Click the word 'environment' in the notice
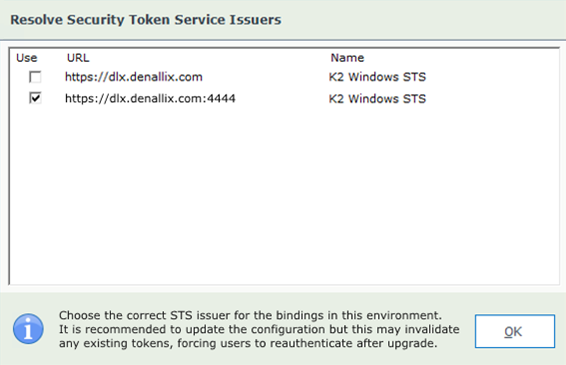The width and height of the screenshot is (566, 365). click(404, 315)
